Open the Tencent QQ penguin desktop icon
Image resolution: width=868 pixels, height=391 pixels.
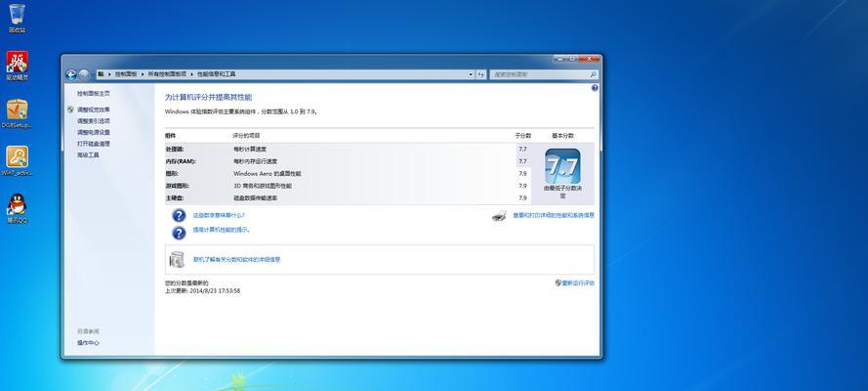click(18, 208)
